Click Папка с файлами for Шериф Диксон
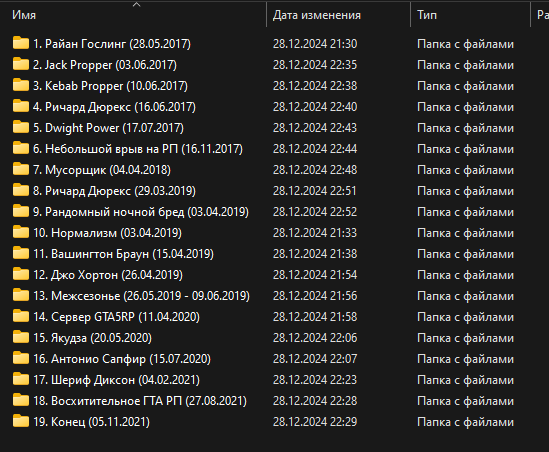 (x=465, y=380)
